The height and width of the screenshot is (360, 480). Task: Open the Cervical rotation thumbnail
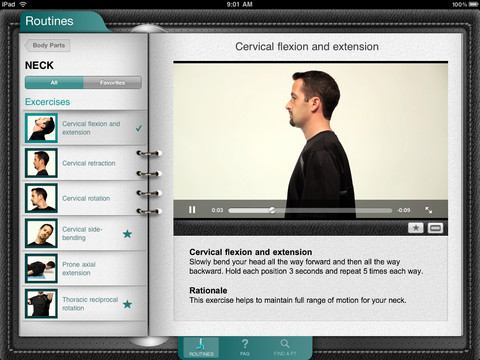(x=41, y=198)
